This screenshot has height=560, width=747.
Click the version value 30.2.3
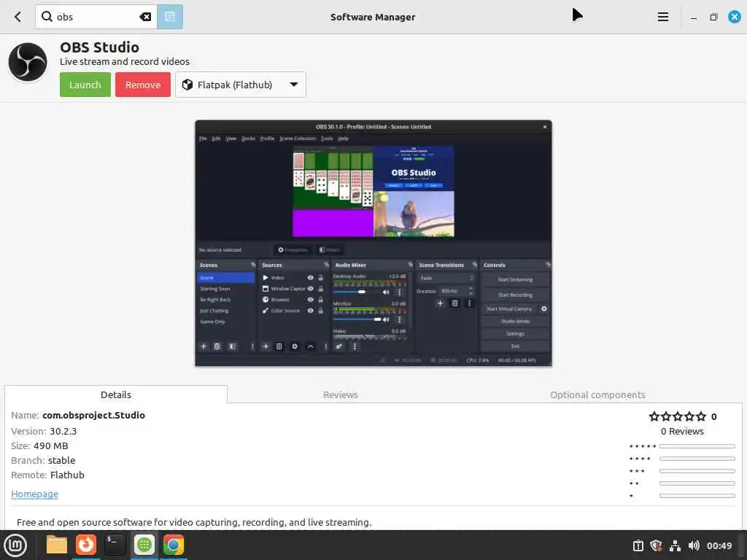[x=63, y=432]
